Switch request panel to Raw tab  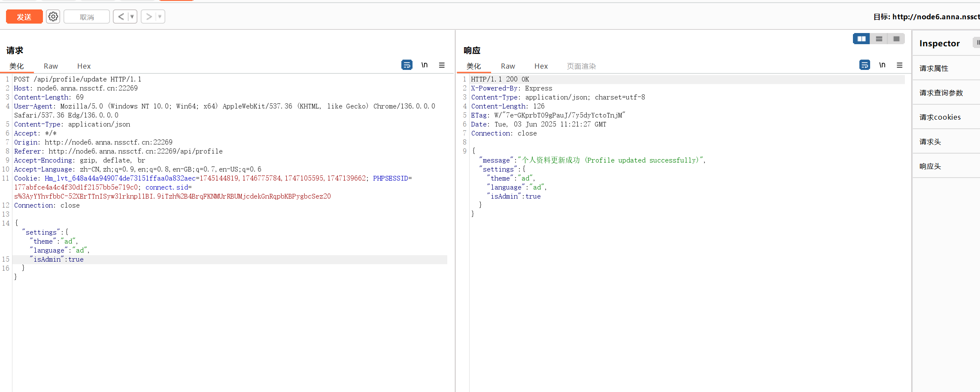pos(51,66)
